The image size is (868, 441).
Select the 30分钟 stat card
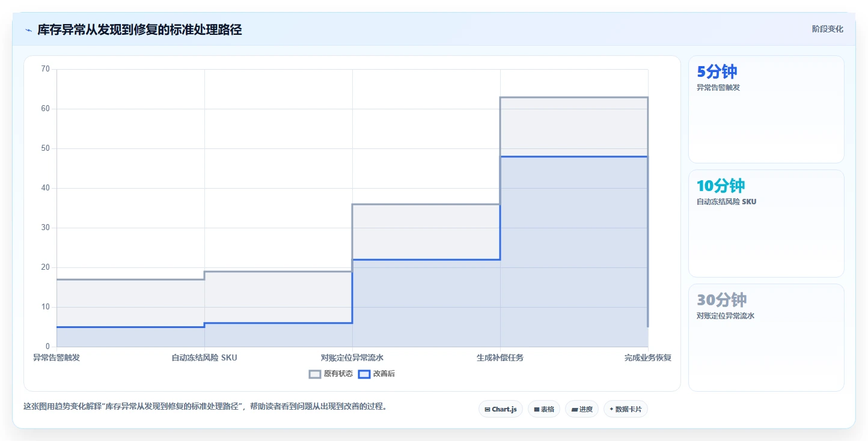click(766, 338)
